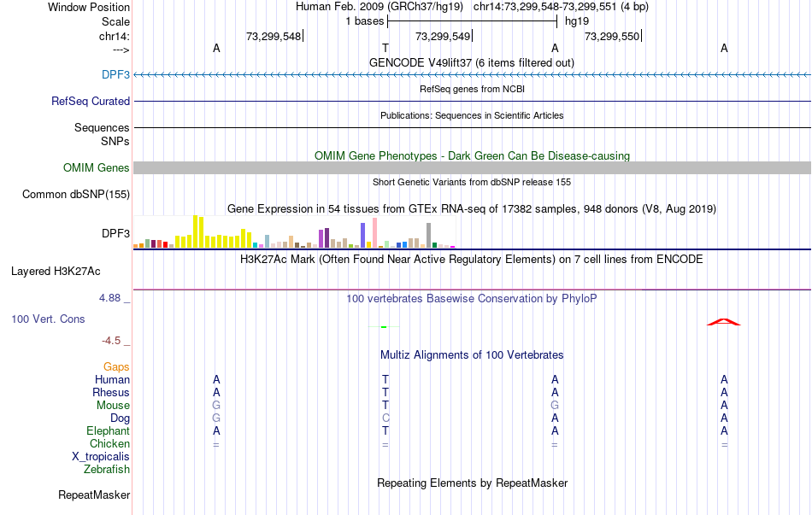812x515 pixels.
Task: Click the 'chr14:' ruler label
Action: click(x=115, y=36)
